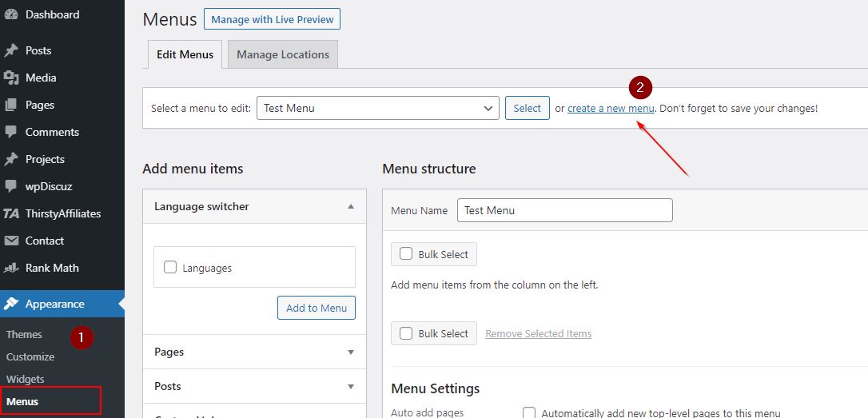Click the ThirstyAffiliates TA icon
This screenshot has width=868, height=418.
[x=11, y=213]
